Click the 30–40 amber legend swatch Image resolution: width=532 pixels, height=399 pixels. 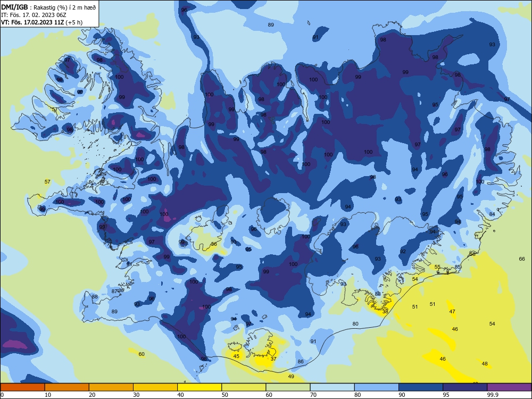point(155,387)
